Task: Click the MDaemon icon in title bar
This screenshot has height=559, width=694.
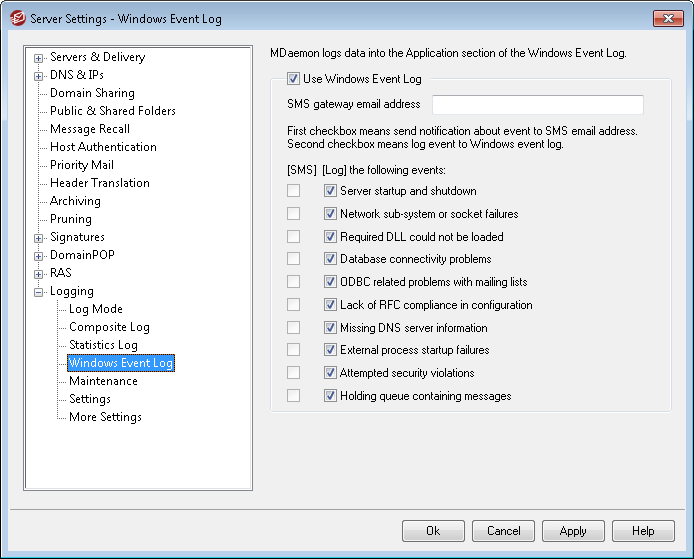Action: (18, 19)
